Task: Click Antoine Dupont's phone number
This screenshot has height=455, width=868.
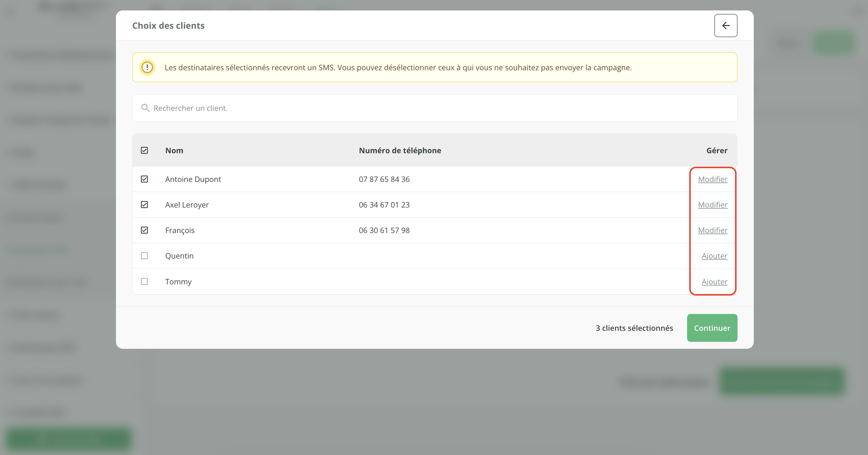Action: coord(384,179)
